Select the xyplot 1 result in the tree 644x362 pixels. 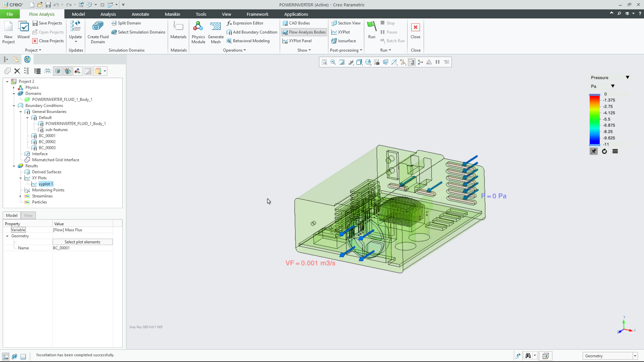click(x=45, y=184)
